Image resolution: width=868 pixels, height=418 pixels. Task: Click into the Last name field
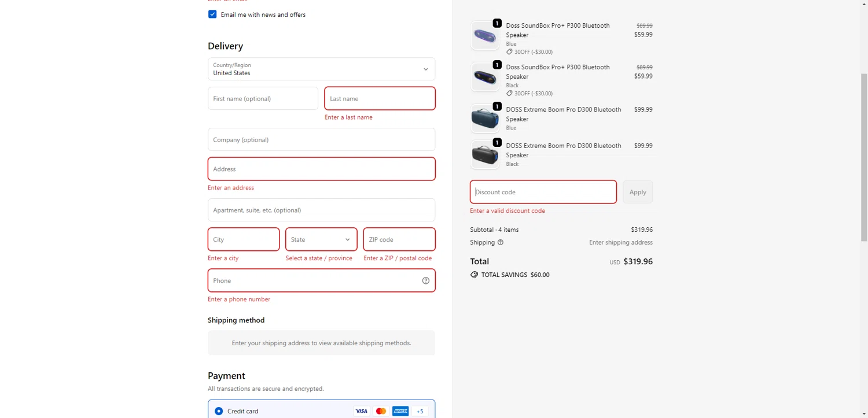pos(380,99)
